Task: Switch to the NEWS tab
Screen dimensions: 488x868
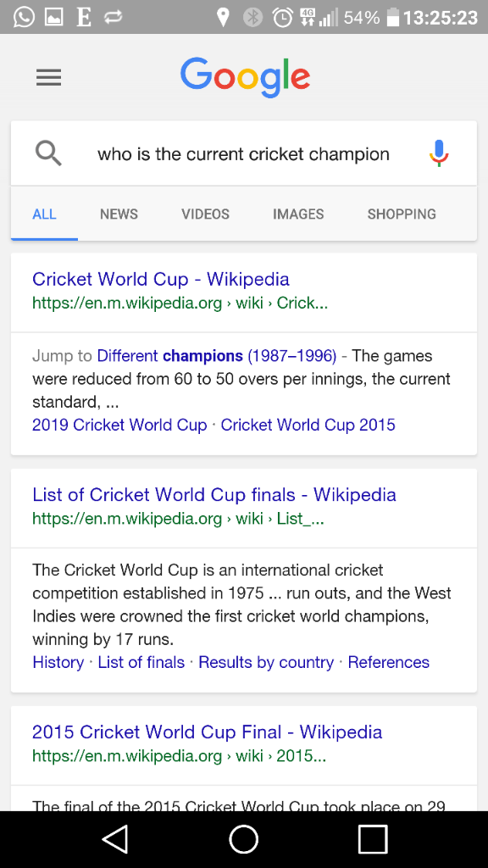Action: tap(119, 214)
